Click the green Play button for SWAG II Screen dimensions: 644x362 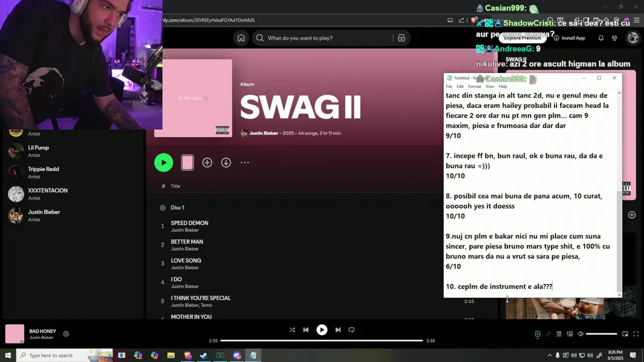tap(164, 162)
